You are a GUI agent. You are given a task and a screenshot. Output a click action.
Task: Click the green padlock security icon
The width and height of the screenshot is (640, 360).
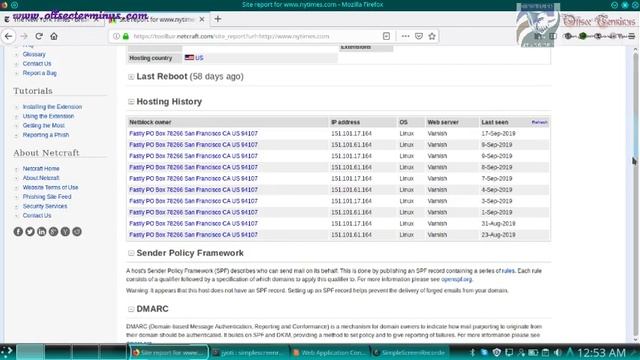click(x=126, y=36)
